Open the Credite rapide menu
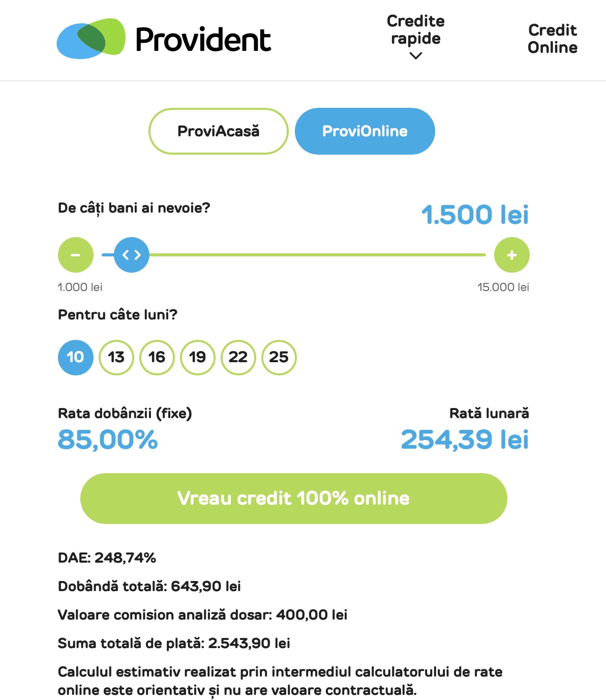The height and width of the screenshot is (700, 606). 416,30
